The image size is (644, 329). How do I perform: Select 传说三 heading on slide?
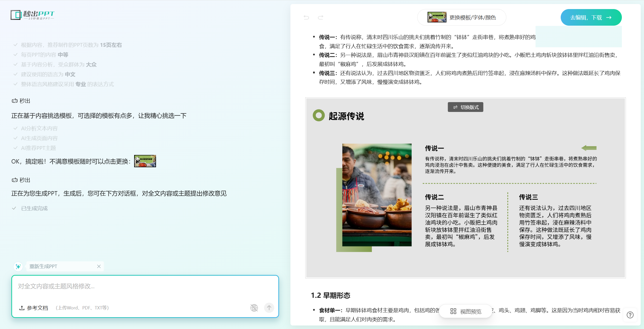pos(528,197)
